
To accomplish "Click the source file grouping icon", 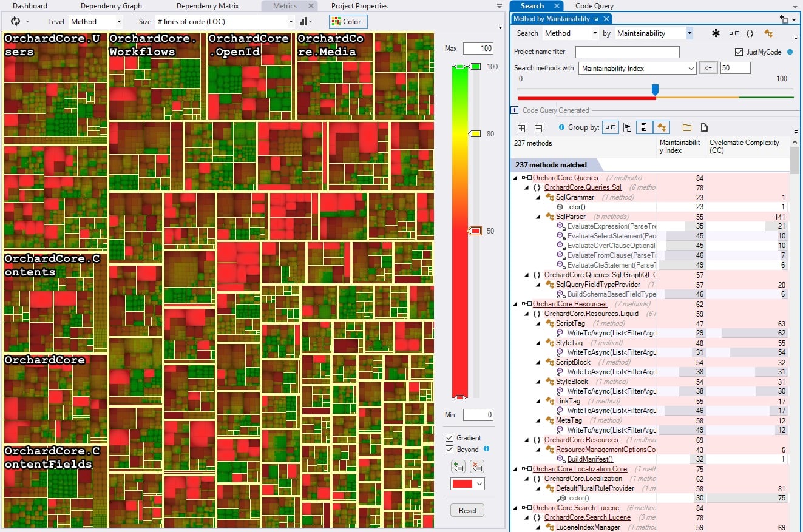I will click(x=705, y=127).
